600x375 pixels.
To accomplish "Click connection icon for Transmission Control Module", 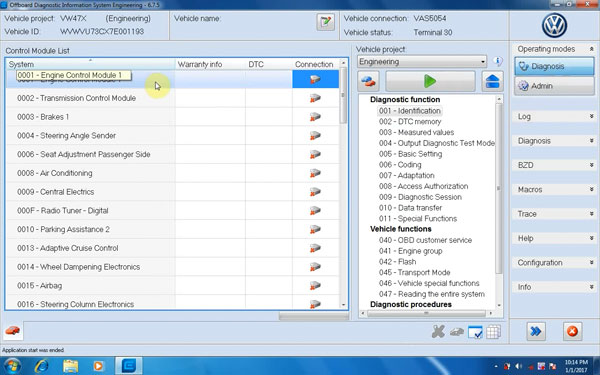I will coord(315,98).
